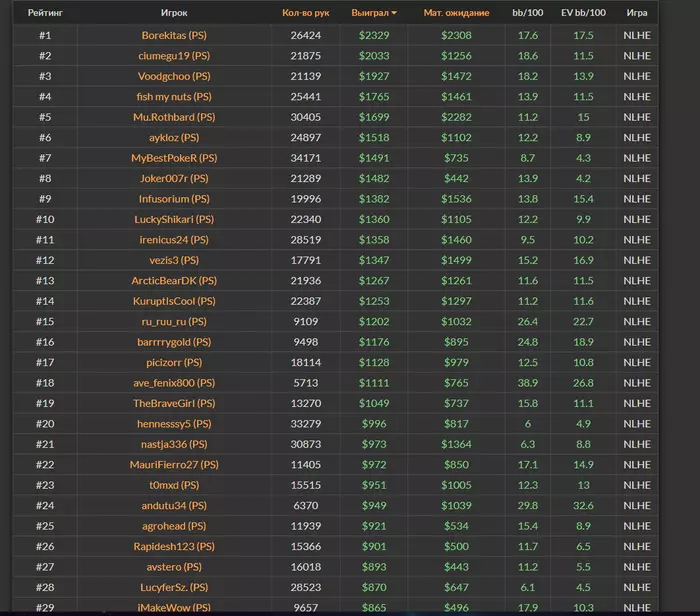Open player Joker007r (PS) profile
Image resolution: width=700 pixels, height=616 pixels.
pyautogui.click(x=174, y=179)
